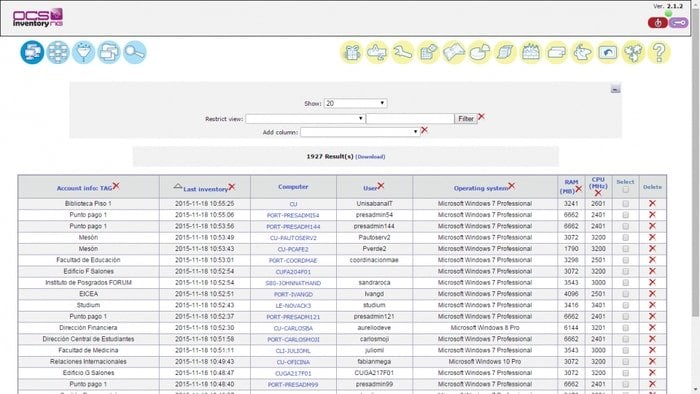Click the yellow puzzle pieces plugins icon
The width and height of the screenshot is (700, 394).
coord(633,52)
